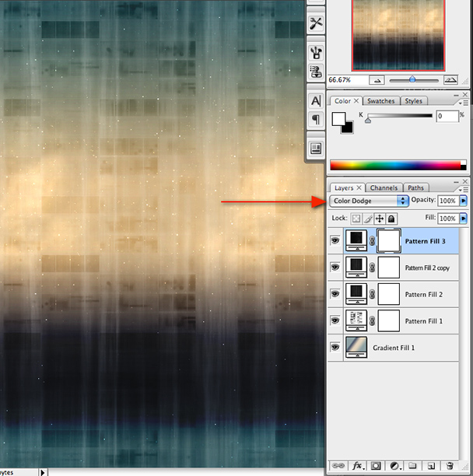Open the Color Dodge blend mode dropdown
473x476 pixels.
coord(369,201)
